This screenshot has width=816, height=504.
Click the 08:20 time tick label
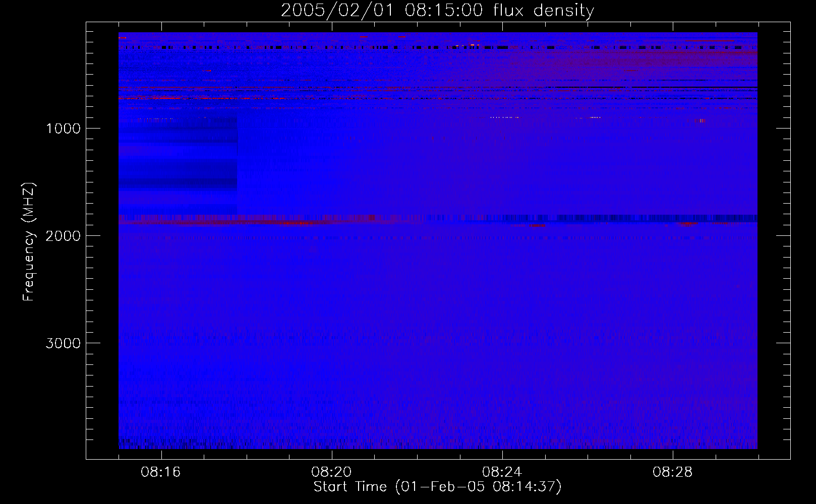tap(331, 472)
